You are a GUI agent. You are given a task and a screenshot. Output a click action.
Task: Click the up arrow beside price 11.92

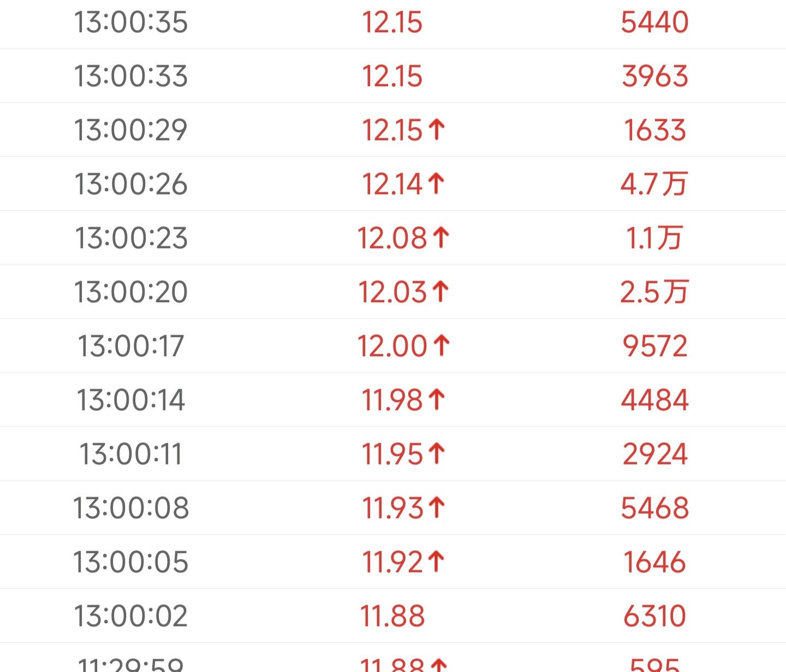click(x=436, y=562)
